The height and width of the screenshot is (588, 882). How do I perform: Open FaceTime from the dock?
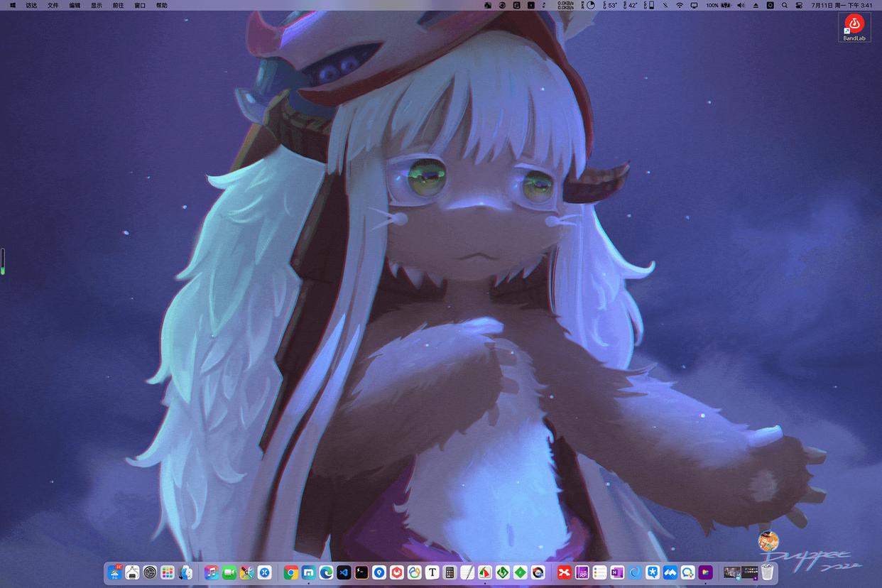tap(229, 572)
